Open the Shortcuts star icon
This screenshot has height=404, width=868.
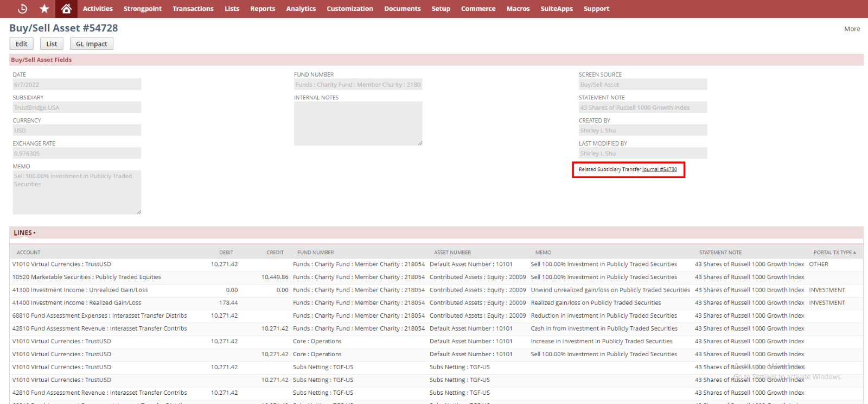point(44,9)
